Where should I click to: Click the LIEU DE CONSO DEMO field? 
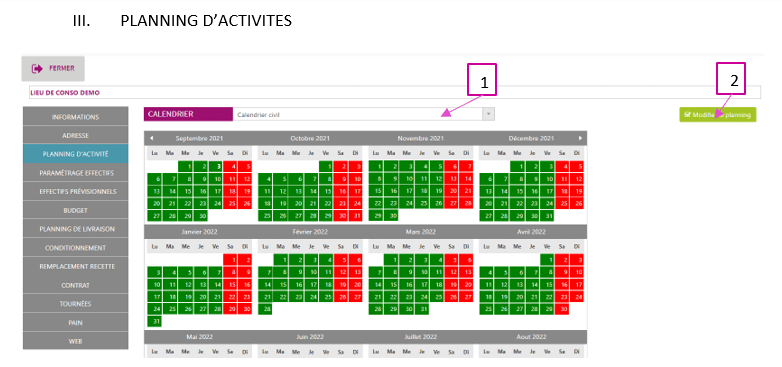394,92
